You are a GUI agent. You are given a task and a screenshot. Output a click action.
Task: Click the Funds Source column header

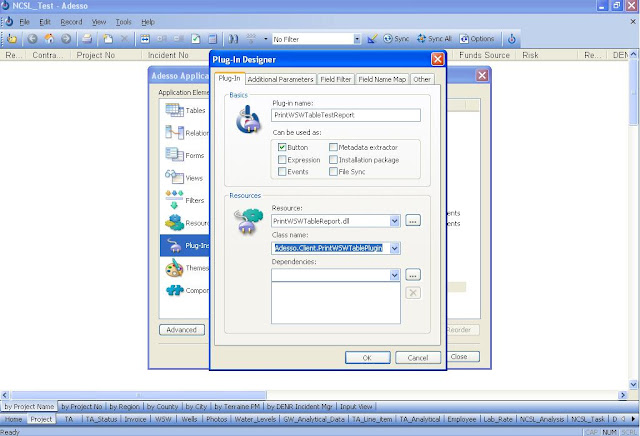[484, 55]
